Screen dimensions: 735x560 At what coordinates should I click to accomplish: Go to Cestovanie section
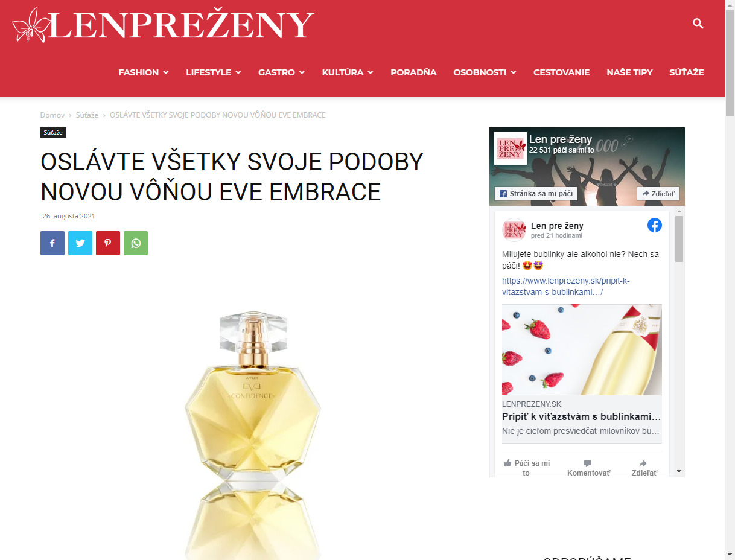(561, 72)
